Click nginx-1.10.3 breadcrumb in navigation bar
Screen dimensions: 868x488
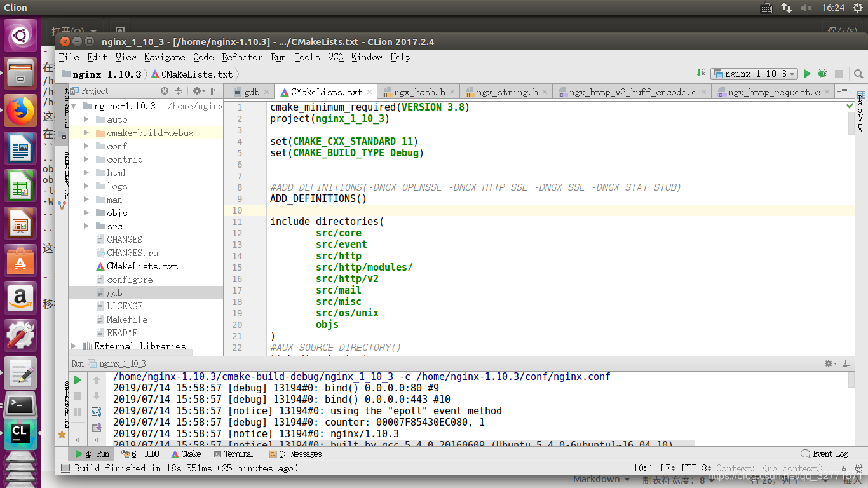(x=102, y=74)
